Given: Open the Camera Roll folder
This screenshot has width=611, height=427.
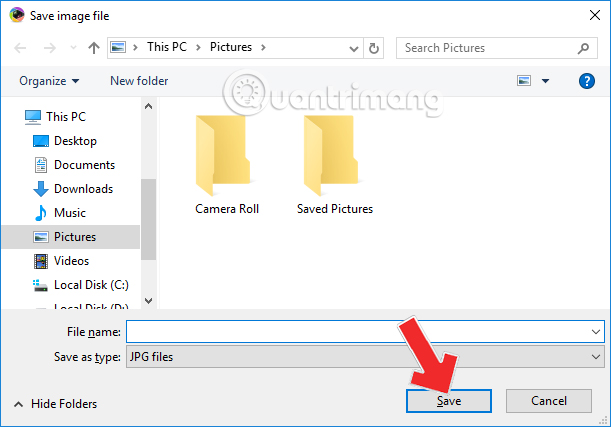Looking at the screenshot, I should point(224,165).
